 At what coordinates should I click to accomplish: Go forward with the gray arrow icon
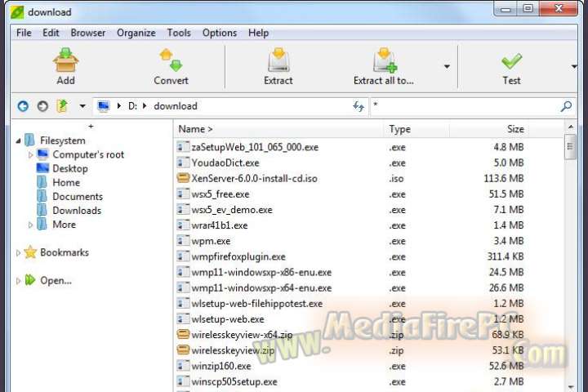42,106
